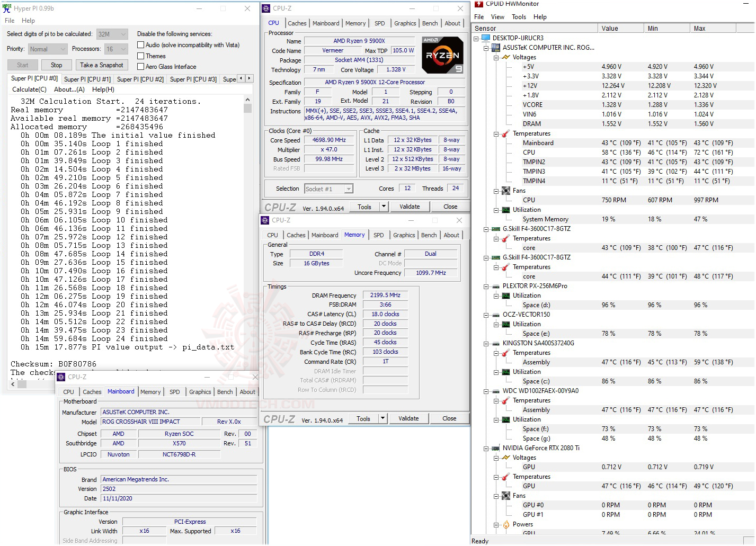Click the Fans icon under NVIDIA GeForce
Screen dimensions: 756x546
[506, 496]
